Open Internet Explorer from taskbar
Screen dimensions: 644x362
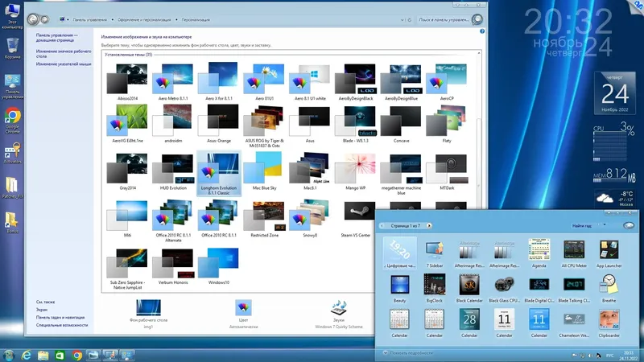26,355
